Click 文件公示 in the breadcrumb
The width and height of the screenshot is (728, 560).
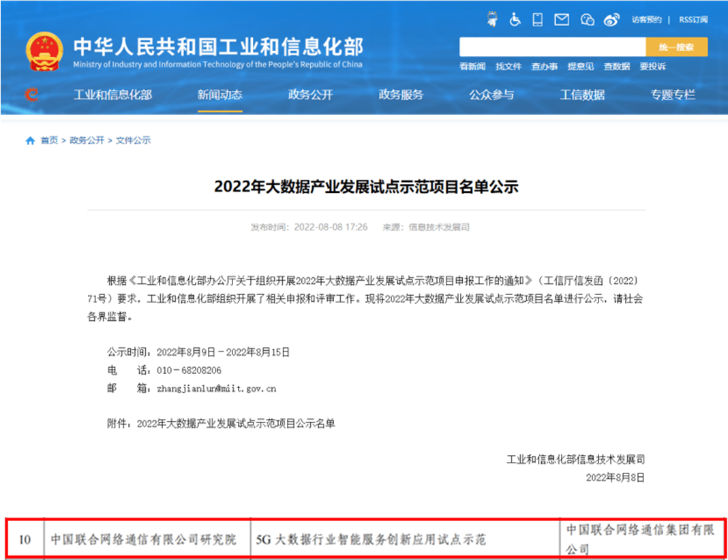pos(133,140)
